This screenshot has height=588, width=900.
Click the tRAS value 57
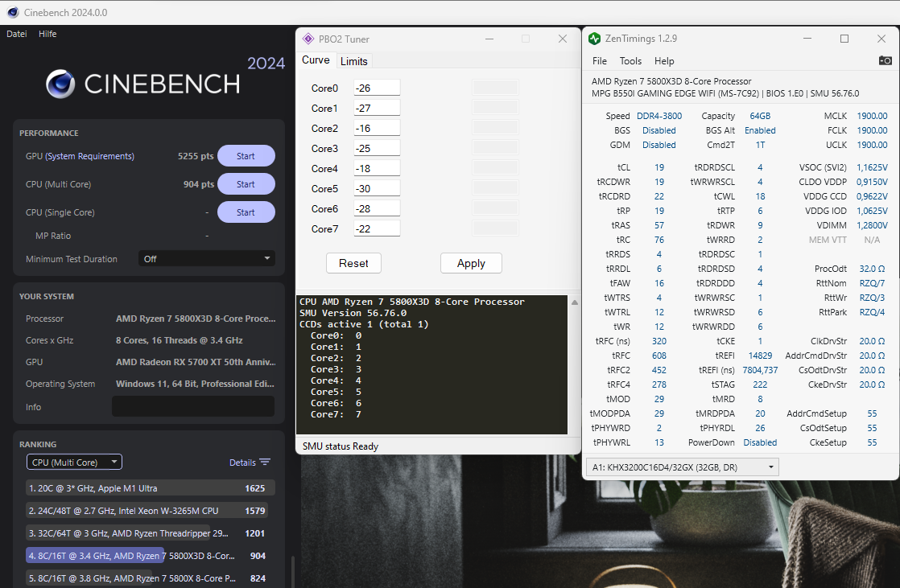tap(659, 225)
